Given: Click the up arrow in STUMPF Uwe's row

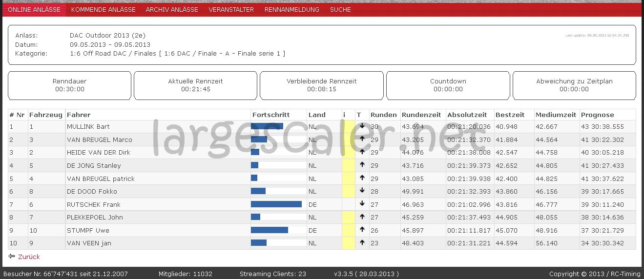Looking at the screenshot, I should point(362,230).
